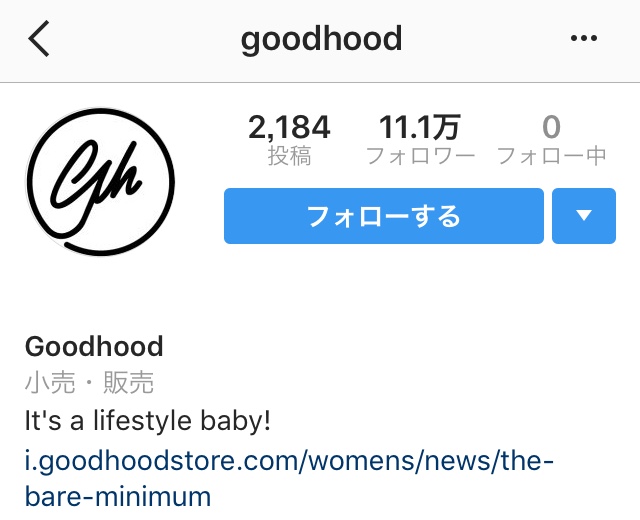
Task: Click the "bare-minimum" continuation of the URL
Action: [x=118, y=496]
